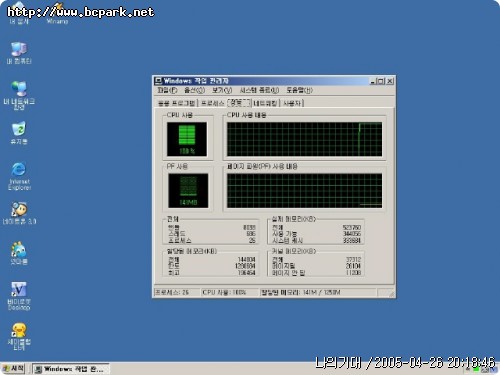500x375 pixels.
Task: Click the Start (시작) button
Action: (x=13, y=369)
